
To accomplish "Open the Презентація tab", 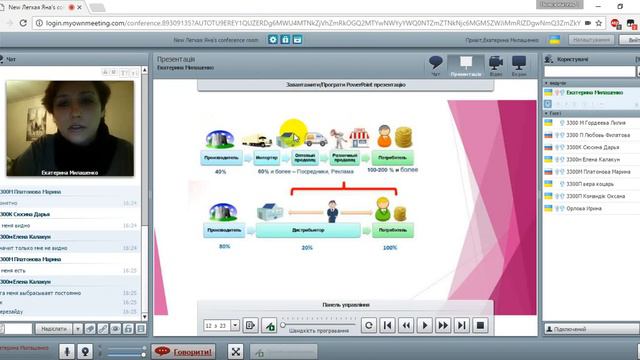I will 466,66.
